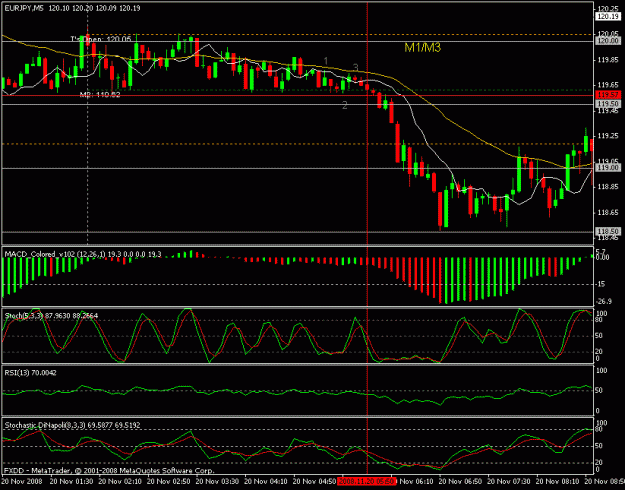Select the 118.50 price level tag
Screen dimensions: 625x490
(x=608, y=231)
